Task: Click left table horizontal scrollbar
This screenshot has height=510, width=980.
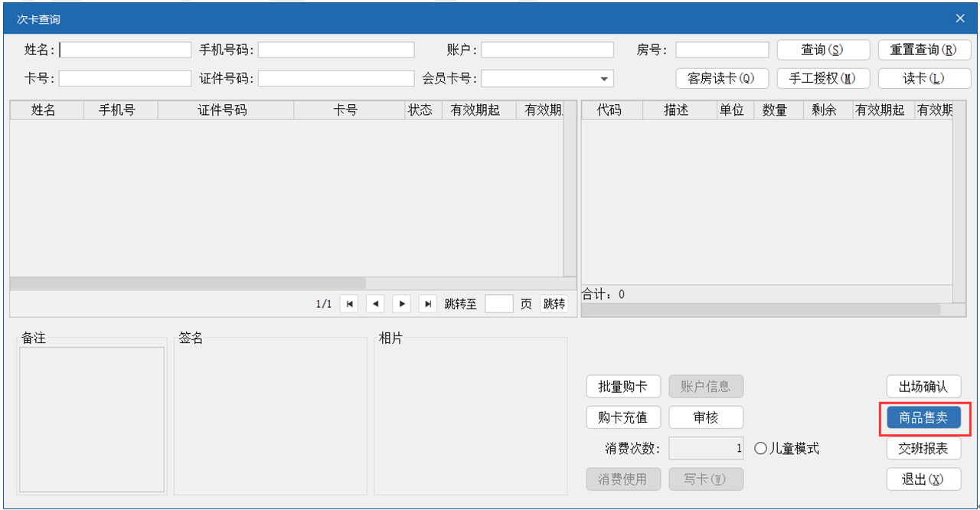Action: (x=188, y=283)
